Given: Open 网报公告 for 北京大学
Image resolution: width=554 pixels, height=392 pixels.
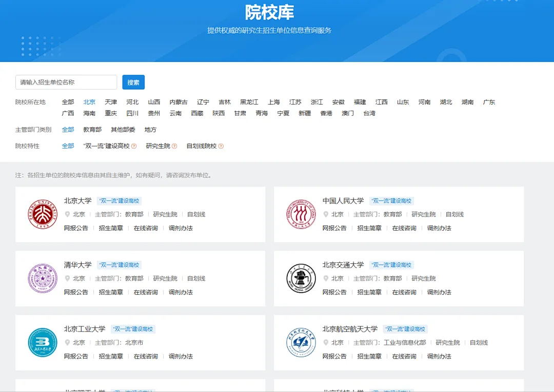Looking at the screenshot, I should click(x=76, y=228).
